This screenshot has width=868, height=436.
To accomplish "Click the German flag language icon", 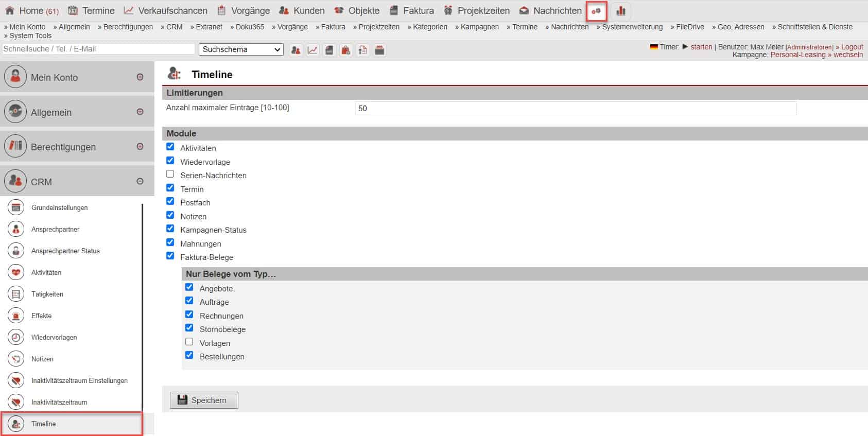I will pyautogui.click(x=654, y=47).
